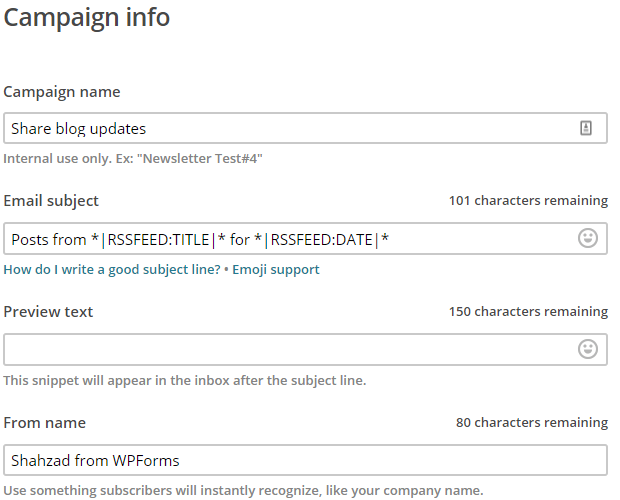Focus the From name input field
The width and height of the screenshot is (620, 500).
pos(305,460)
